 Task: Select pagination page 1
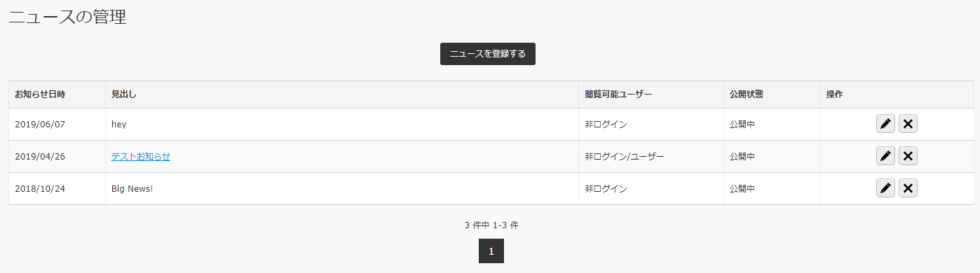[x=491, y=251]
